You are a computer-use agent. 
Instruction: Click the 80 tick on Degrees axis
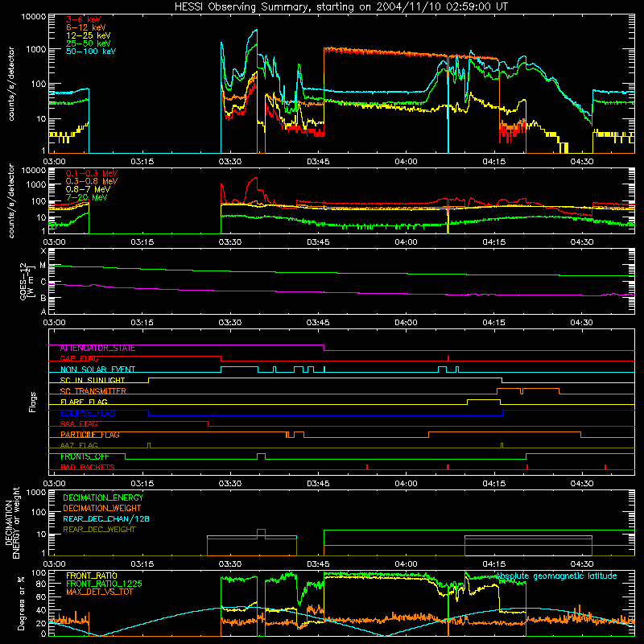tap(42, 584)
